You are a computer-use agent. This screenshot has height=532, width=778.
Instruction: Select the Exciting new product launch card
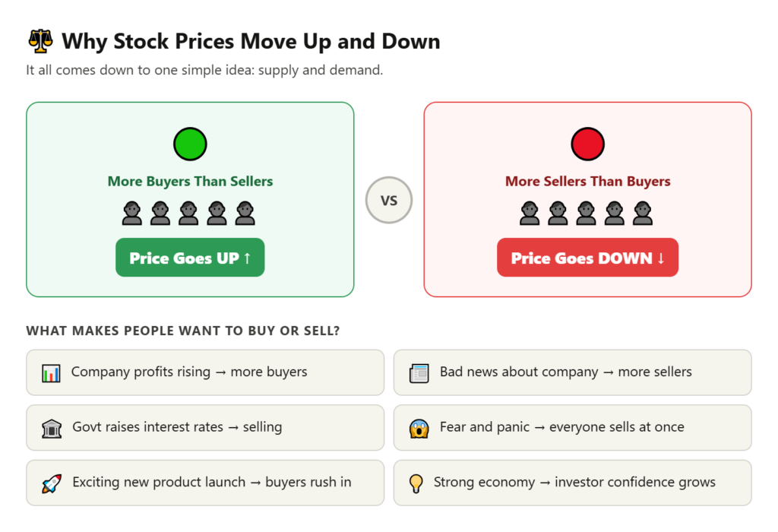pyautogui.click(x=205, y=483)
